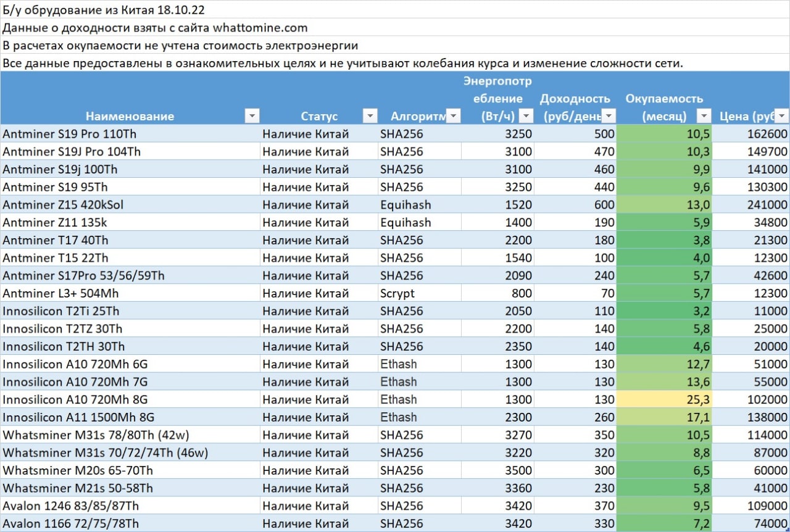Click the 'Antminer T17 40Th' cell
The width and height of the screenshot is (790, 532).
pyautogui.click(x=130, y=240)
